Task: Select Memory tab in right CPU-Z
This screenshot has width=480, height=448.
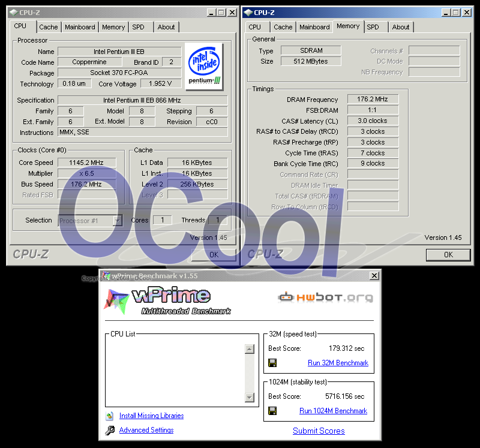Action: coord(348,26)
